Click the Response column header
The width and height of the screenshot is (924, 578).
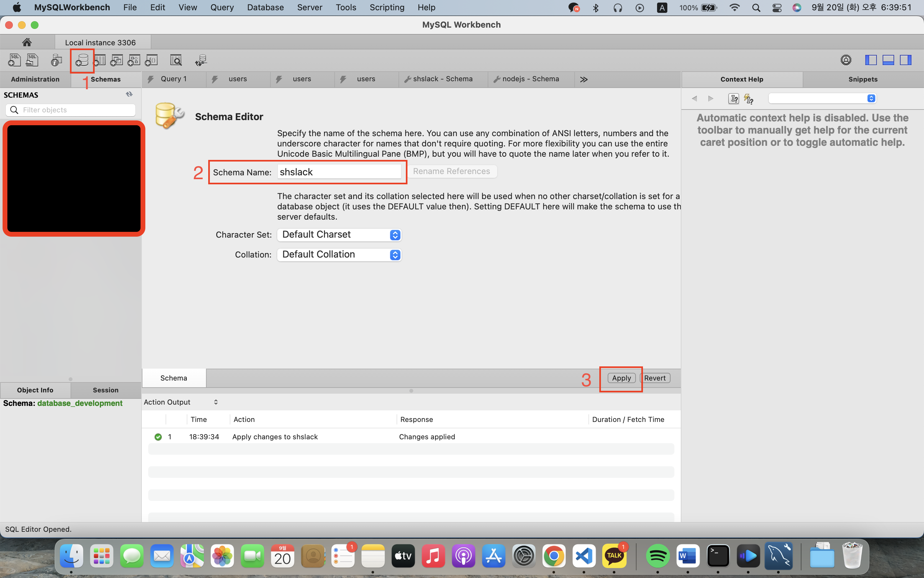(x=416, y=419)
